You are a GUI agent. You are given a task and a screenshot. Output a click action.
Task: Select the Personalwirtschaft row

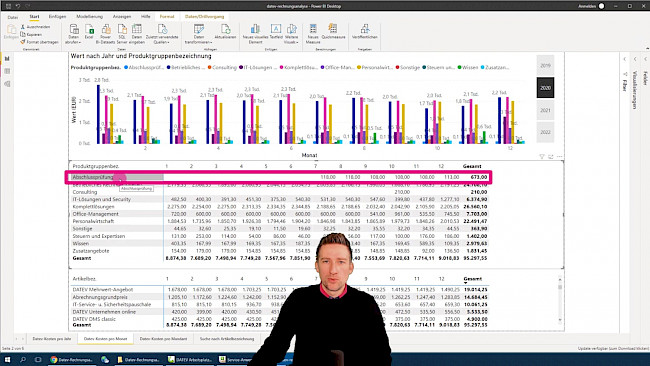pyautogui.click(x=92, y=221)
